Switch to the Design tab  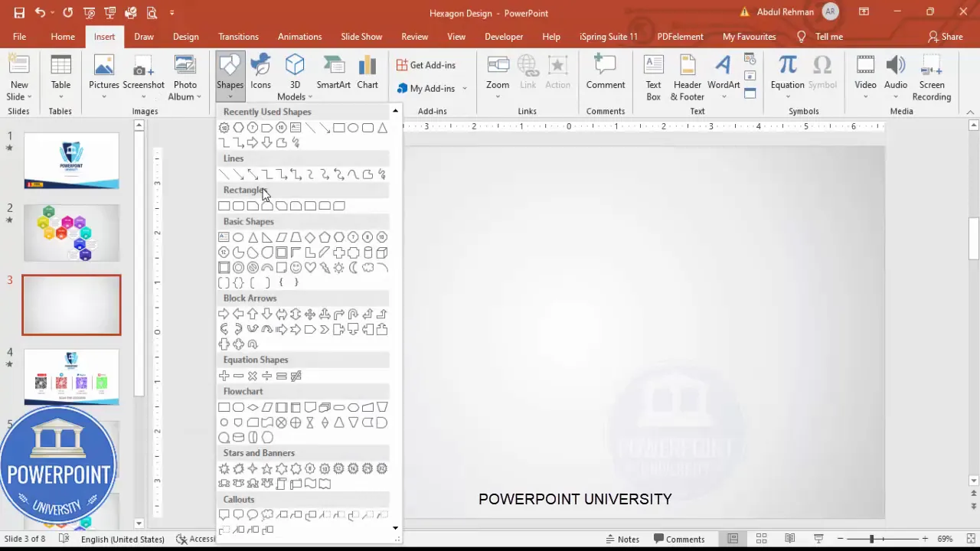185,37
